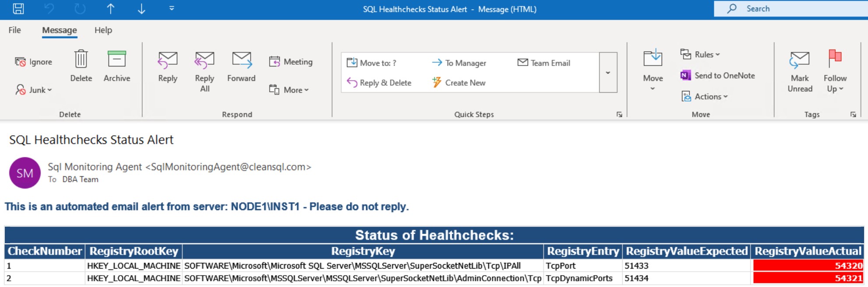Click the TcpPort registry entry cell
Viewport: 868px width, 287px height.
(582, 266)
